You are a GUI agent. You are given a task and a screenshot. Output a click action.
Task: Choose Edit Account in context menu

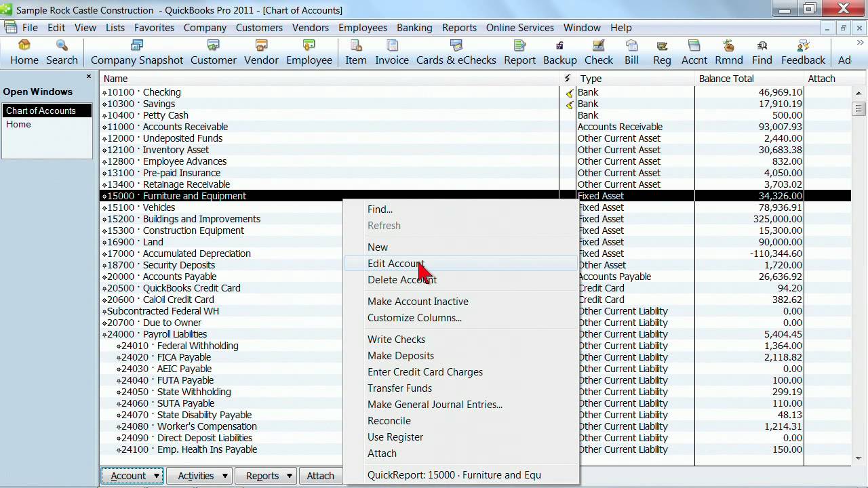click(461, 264)
